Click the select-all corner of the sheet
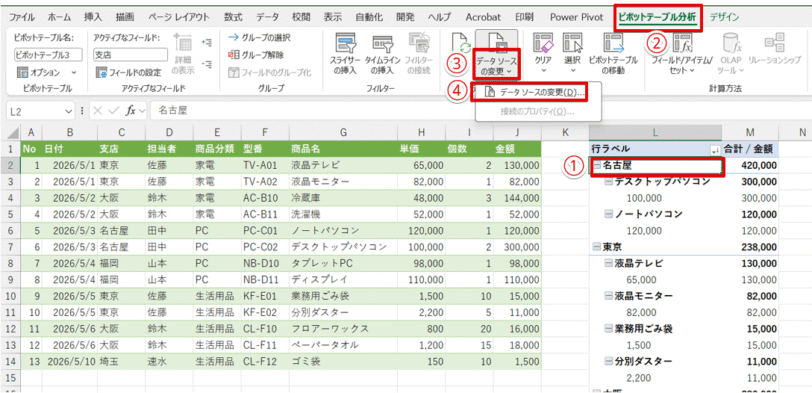 pos(10,133)
